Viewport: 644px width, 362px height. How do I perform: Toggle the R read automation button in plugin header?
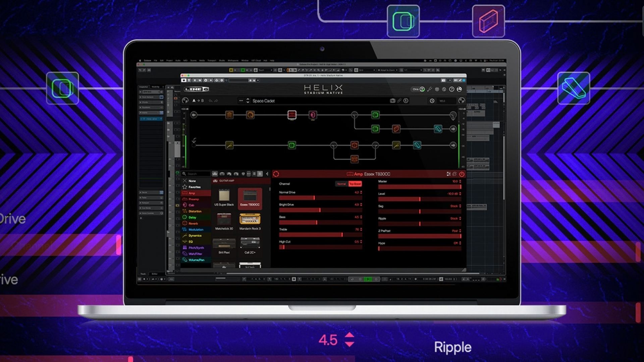coord(195,80)
